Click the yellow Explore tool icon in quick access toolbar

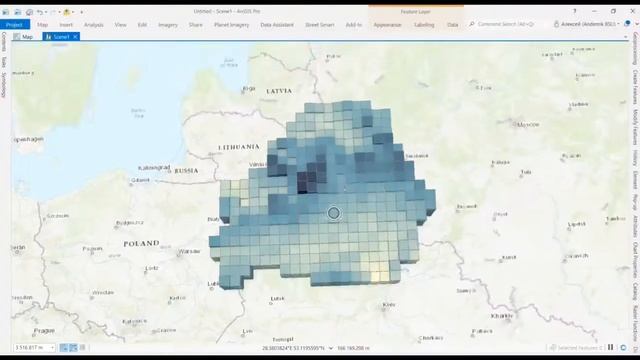coord(67,12)
